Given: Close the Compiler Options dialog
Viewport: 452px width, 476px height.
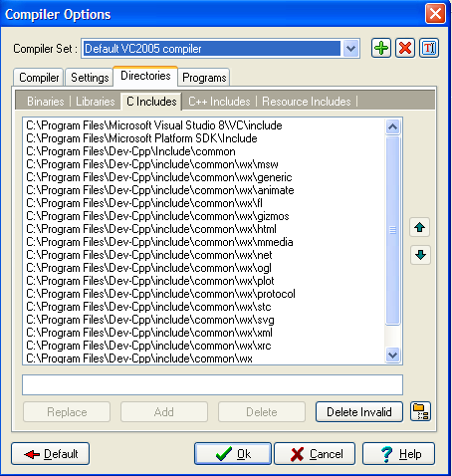Looking at the screenshot, I should coord(435,14).
